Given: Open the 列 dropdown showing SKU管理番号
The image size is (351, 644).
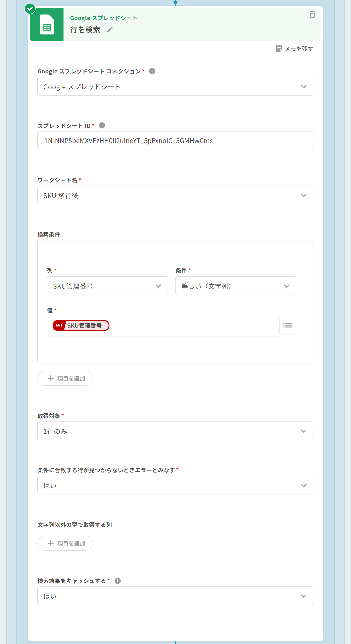Looking at the screenshot, I should point(107,286).
